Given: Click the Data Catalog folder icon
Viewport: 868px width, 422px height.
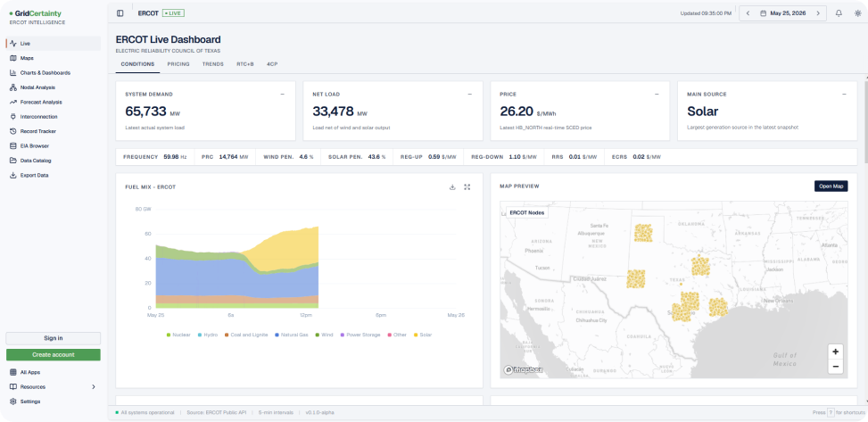Looking at the screenshot, I should point(13,161).
